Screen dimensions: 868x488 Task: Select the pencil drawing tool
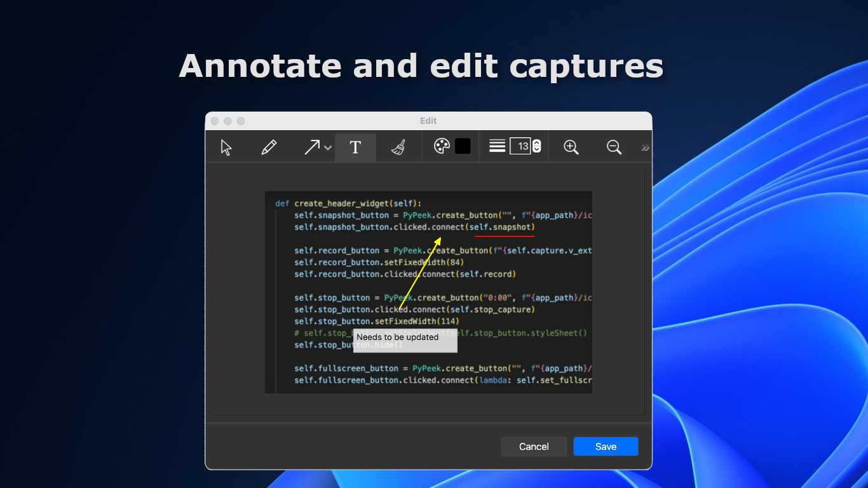pyautogui.click(x=269, y=147)
